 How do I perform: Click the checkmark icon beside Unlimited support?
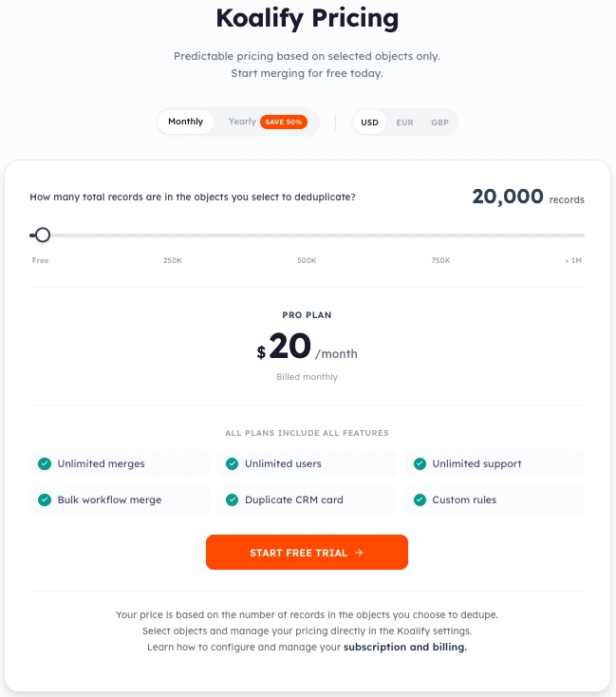pos(419,463)
